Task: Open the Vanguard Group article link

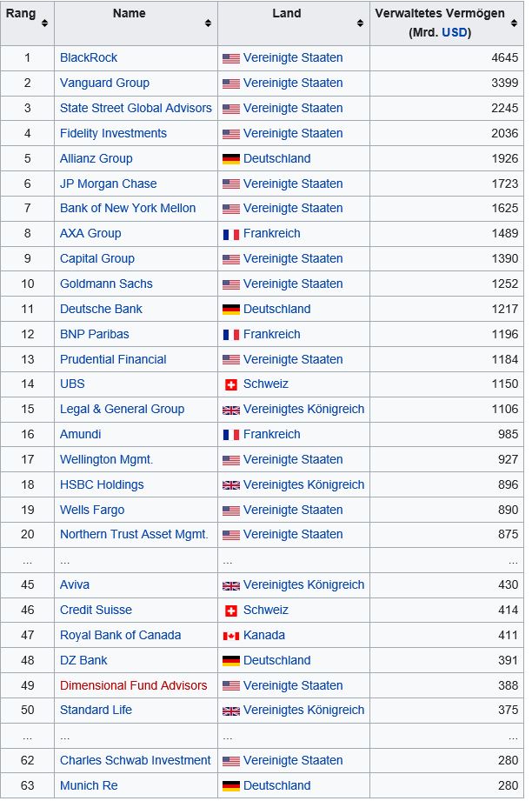Action: tap(104, 83)
